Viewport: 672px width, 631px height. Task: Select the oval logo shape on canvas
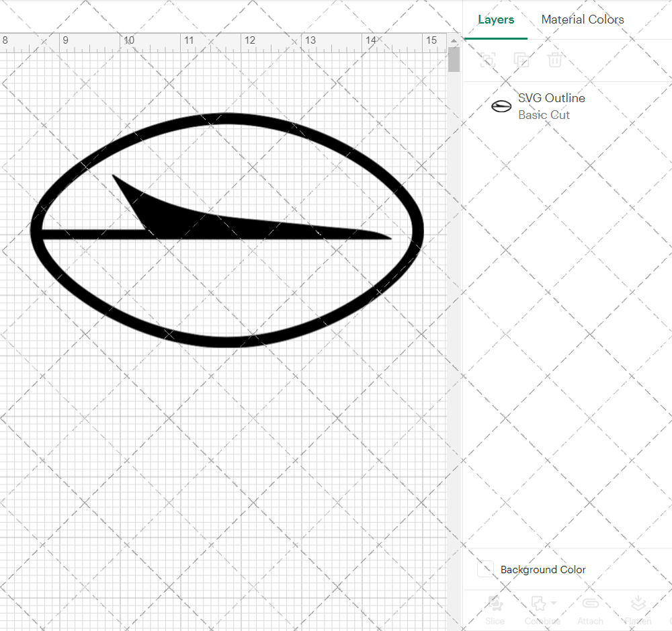pos(226,230)
